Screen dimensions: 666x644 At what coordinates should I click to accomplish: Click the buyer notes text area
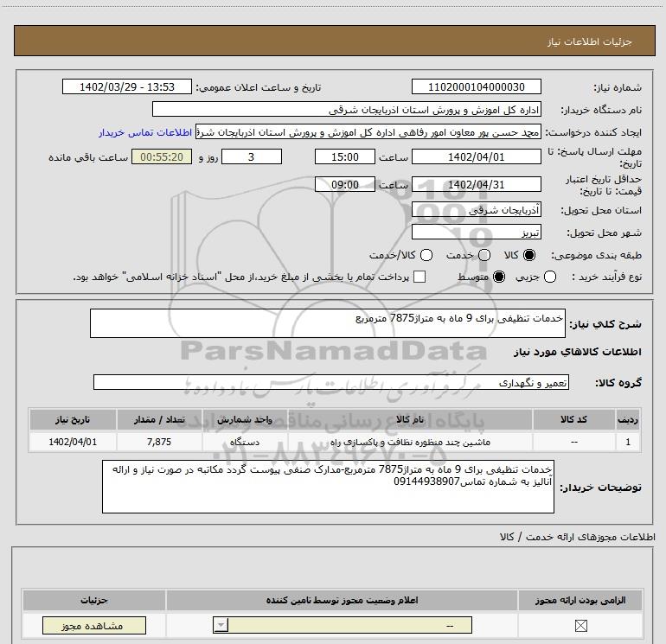[x=328, y=487]
